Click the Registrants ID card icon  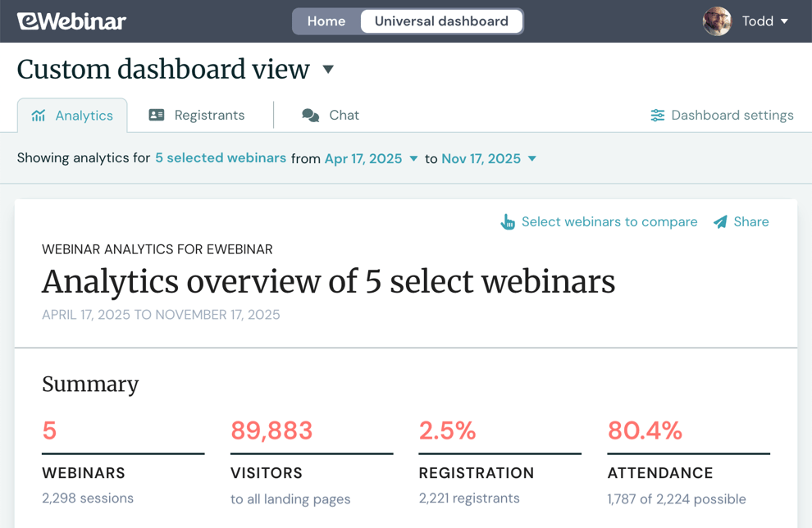pos(157,116)
